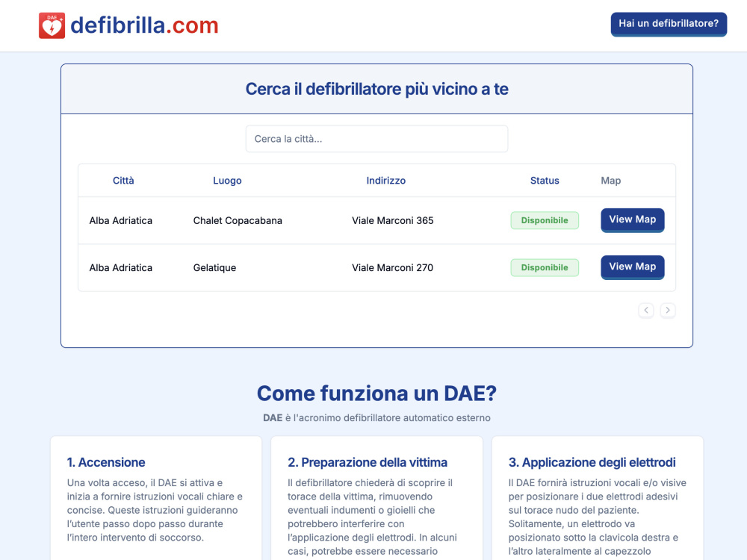The image size is (747, 560).
Task: Click Disponibile badge for Viale Marconi 270
Action: pos(545,267)
